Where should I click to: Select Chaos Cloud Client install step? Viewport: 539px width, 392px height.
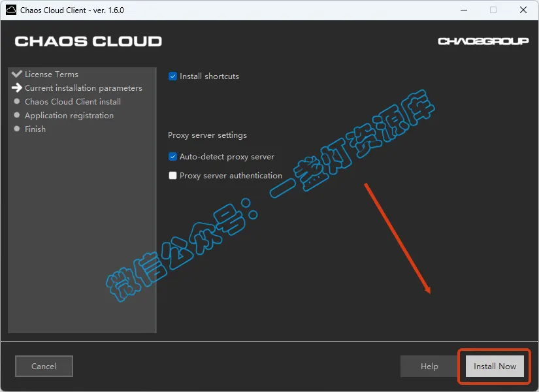(x=73, y=102)
